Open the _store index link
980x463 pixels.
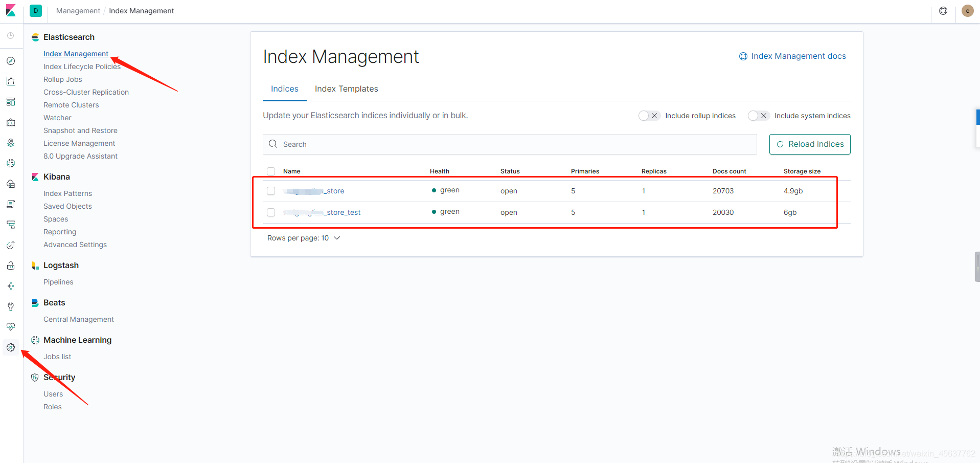pyautogui.click(x=314, y=191)
